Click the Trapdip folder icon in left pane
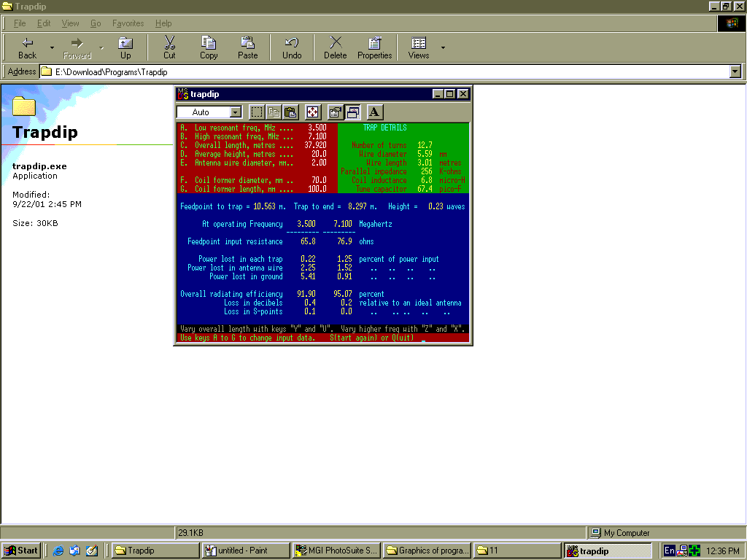 coord(24,106)
